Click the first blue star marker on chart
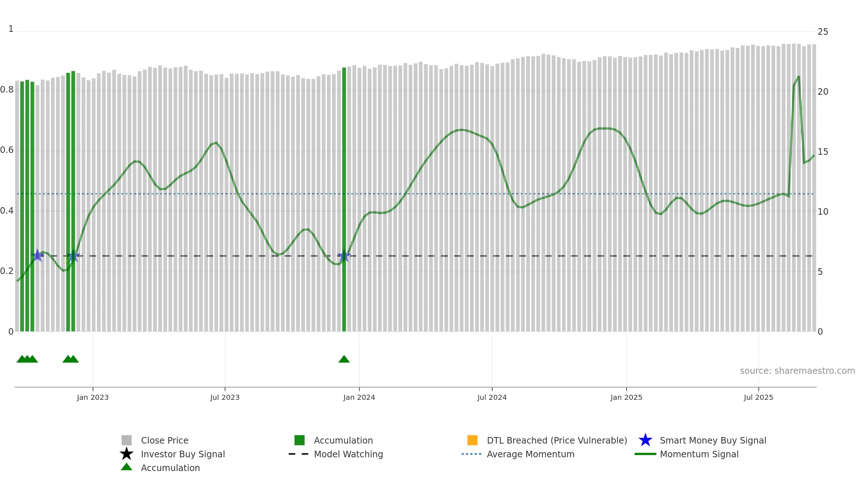Image resolution: width=868 pixels, height=488 pixels. [37, 256]
